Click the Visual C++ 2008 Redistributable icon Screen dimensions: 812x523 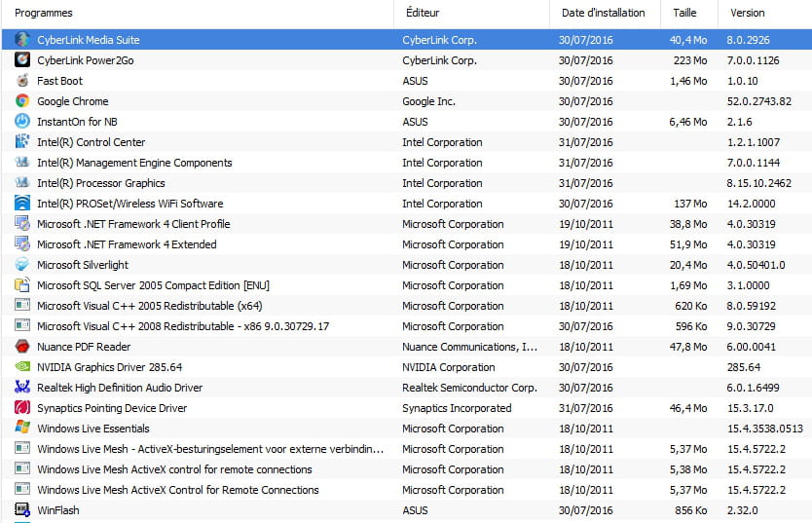pyautogui.click(x=21, y=325)
